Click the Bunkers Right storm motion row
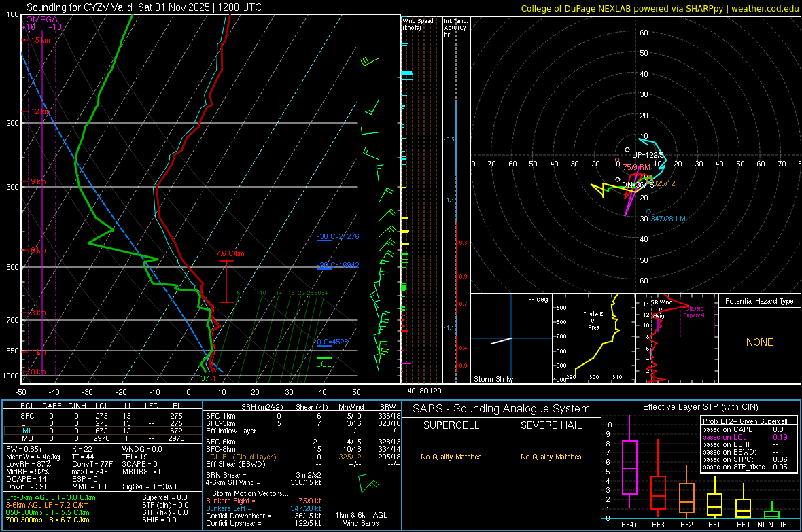The width and height of the screenshot is (802, 532). pyautogui.click(x=264, y=501)
